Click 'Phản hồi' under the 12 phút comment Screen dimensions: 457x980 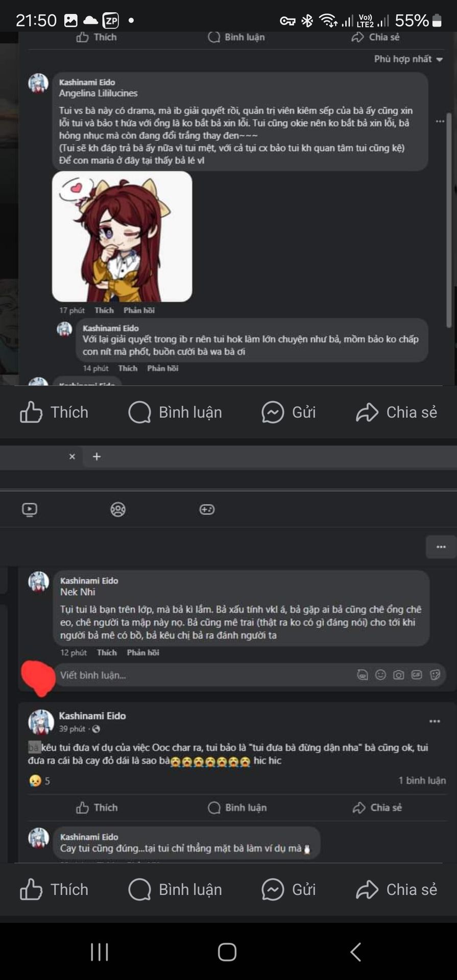143,653
